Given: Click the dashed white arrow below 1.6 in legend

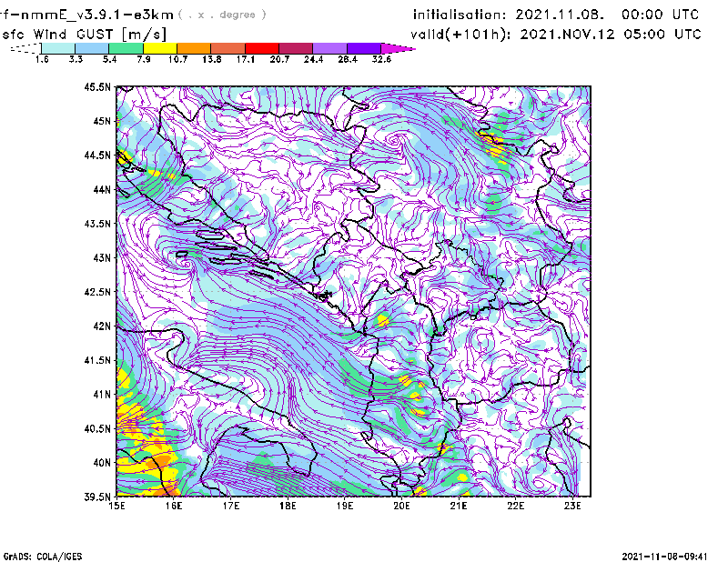Looking at the screenshot, I should pos(25,48).
